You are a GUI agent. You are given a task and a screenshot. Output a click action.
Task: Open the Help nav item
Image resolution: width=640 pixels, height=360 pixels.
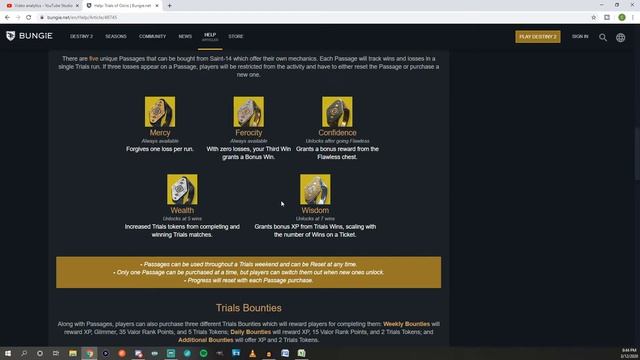click(210, 36)
